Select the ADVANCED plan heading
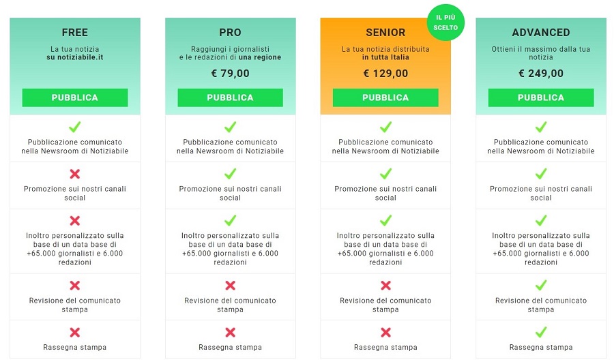The width and height of the screenshot is (614, 364). (x=541, y=33)
